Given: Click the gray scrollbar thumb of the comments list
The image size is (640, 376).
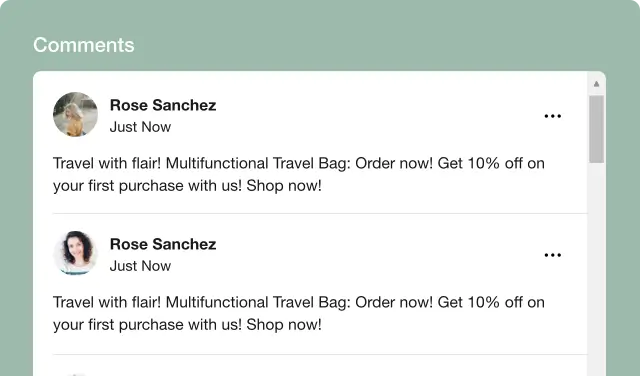Looking at the screenshot, I should pyautogui.click(x=596, y=129).
